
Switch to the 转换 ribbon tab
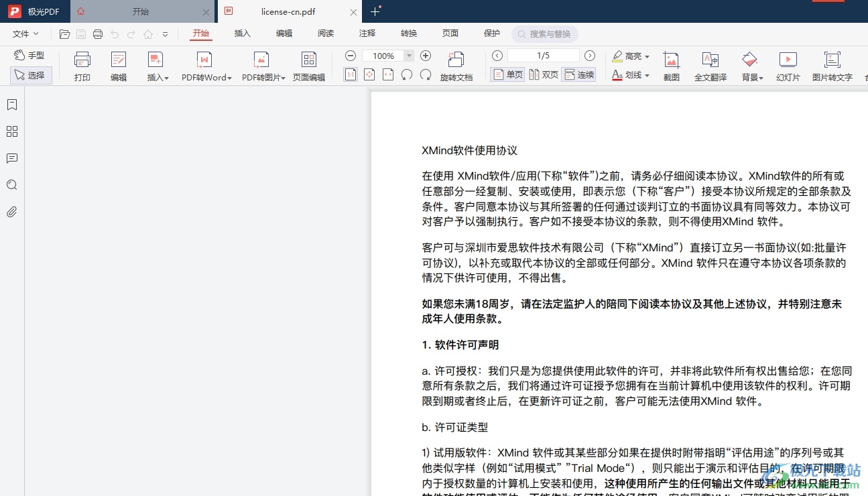click(409, 34)
